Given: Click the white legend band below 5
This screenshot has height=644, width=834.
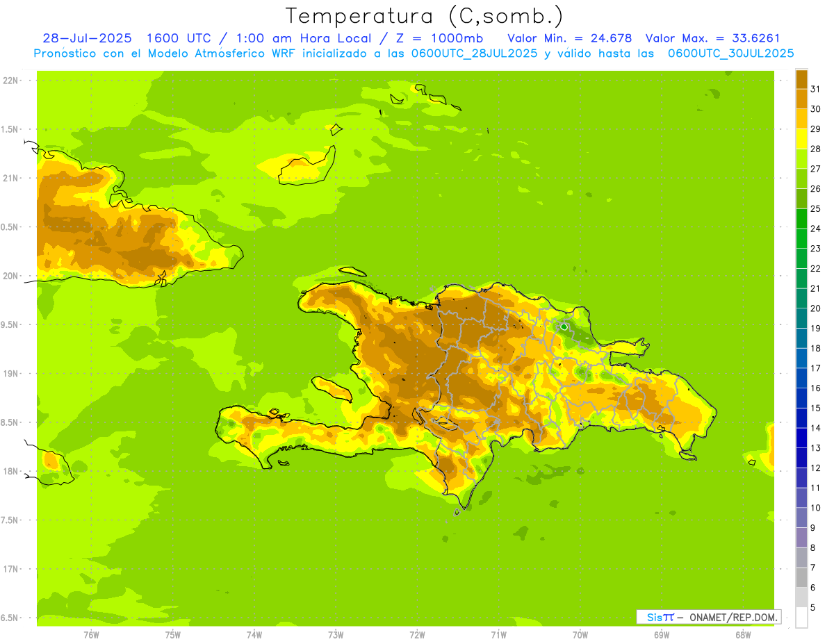Looking at the screenshot, I should [x=801, y=618].
